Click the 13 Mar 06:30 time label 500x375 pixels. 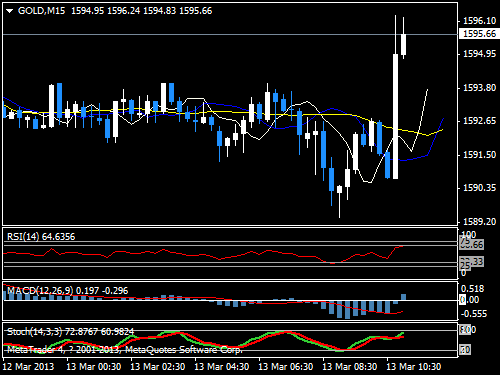coord(286,367)
